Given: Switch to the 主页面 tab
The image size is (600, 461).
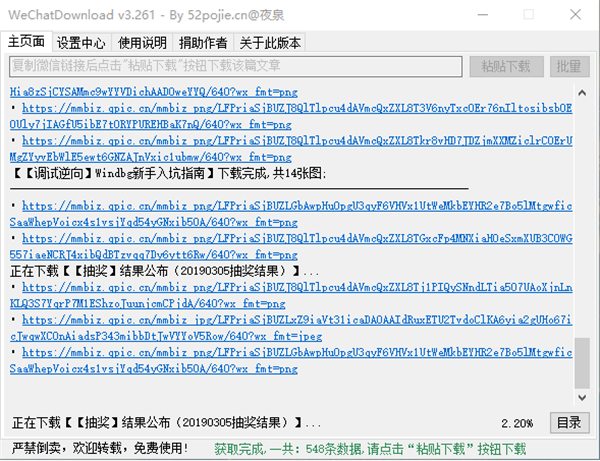Looking at the screenshot, I should click(x=27, y=42).
